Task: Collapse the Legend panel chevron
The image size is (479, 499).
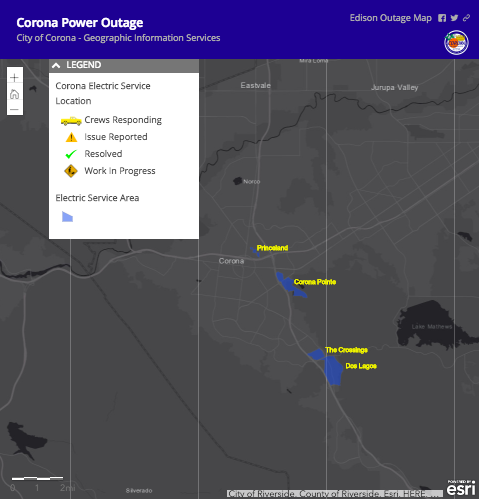Action: tap(56, 65)
